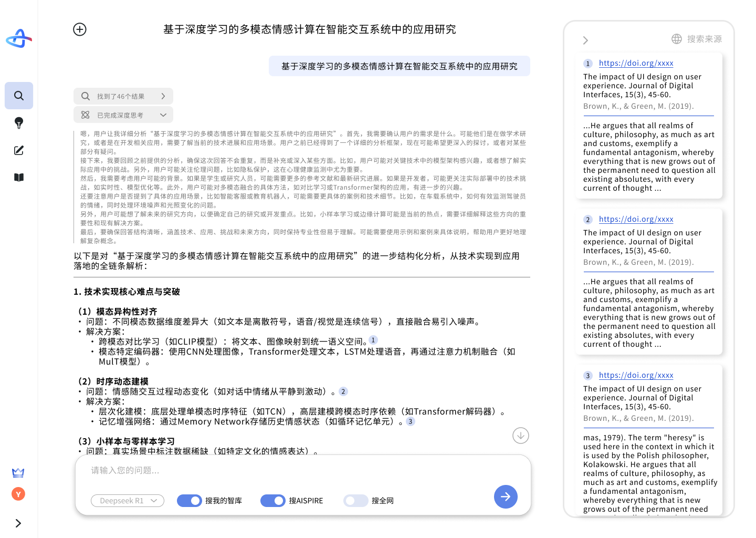Send message with blue arrow button
The width and height of the screenshot is (756, 538).
click(x=506, y=496)
